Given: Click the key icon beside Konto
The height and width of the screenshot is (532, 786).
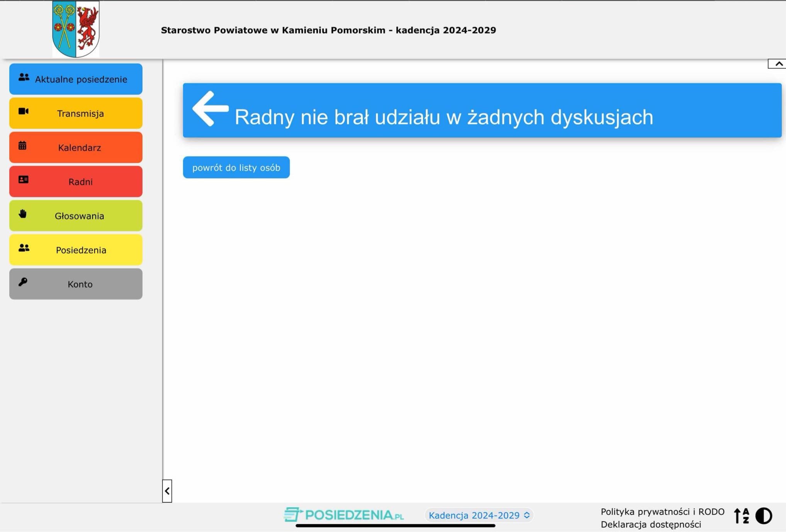Looking at the screenshot, I should coord(23,282).
